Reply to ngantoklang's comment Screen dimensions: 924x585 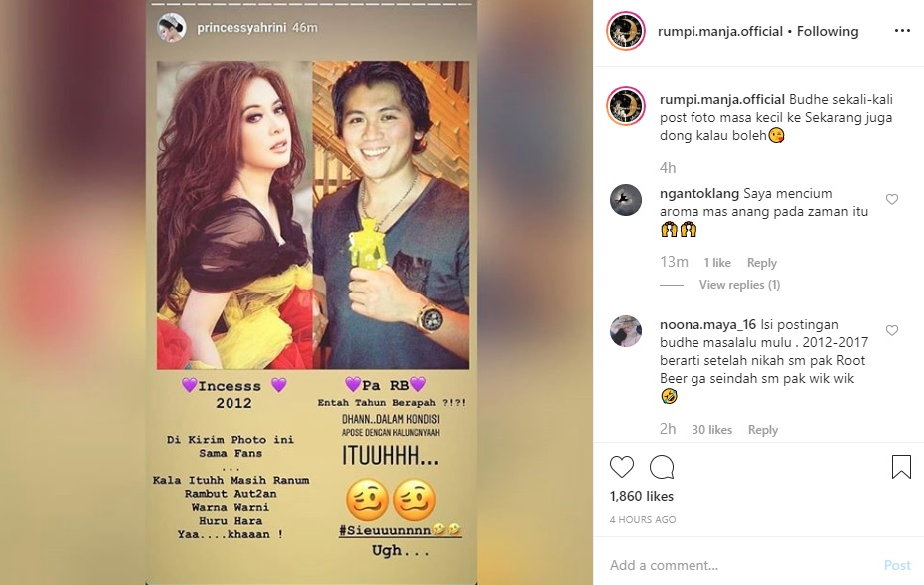(x=762, y=263)
